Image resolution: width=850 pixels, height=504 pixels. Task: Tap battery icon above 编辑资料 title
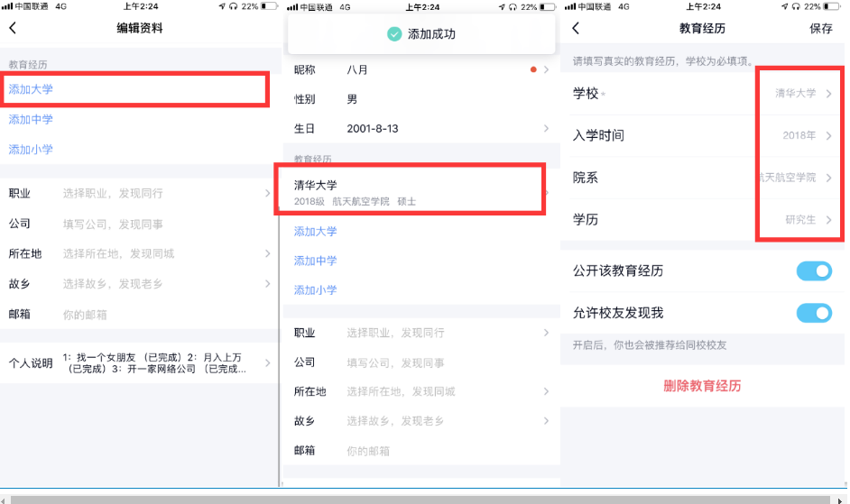point(270,6)
